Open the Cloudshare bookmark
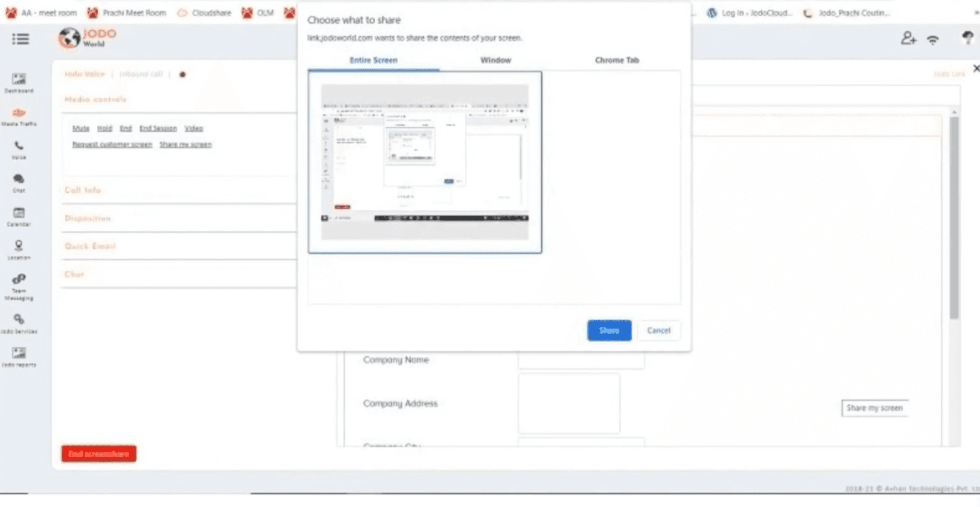This screenshot has width=980, height=507. 204,13
